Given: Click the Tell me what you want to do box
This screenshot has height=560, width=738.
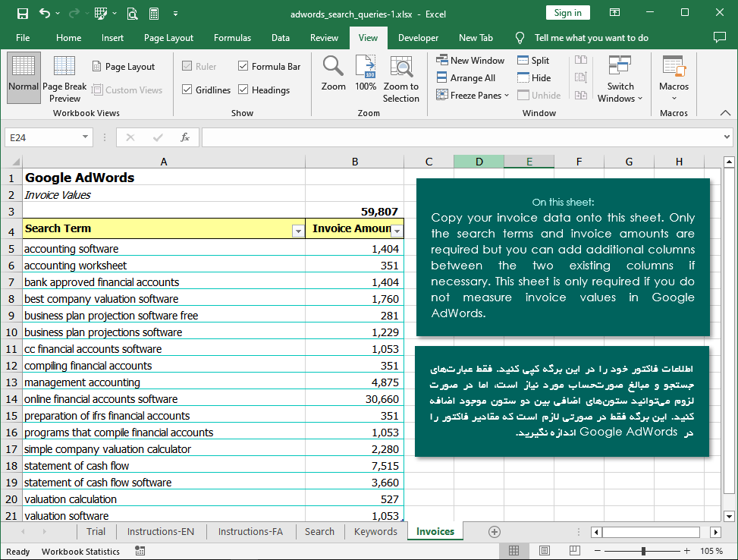Looking at the screenshot, I should [591, 38].
